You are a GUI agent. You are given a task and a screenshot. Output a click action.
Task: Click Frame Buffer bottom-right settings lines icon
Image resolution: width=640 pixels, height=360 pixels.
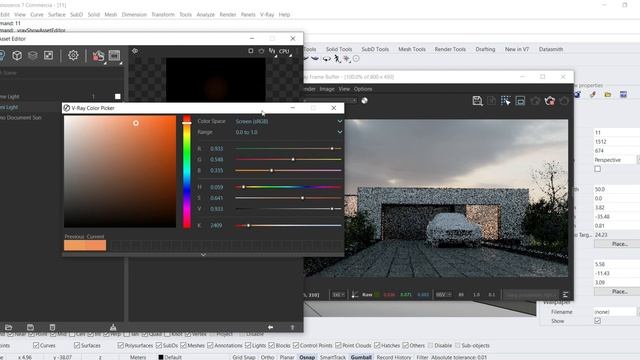point(565,295)
